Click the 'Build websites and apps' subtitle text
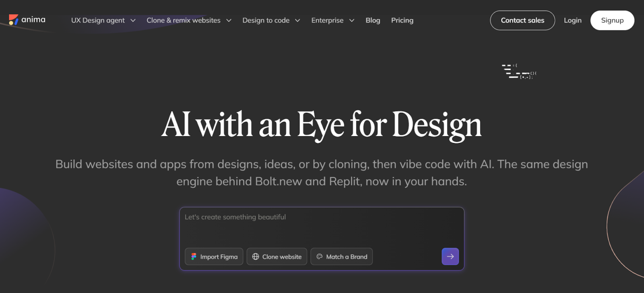 [322, 172]
